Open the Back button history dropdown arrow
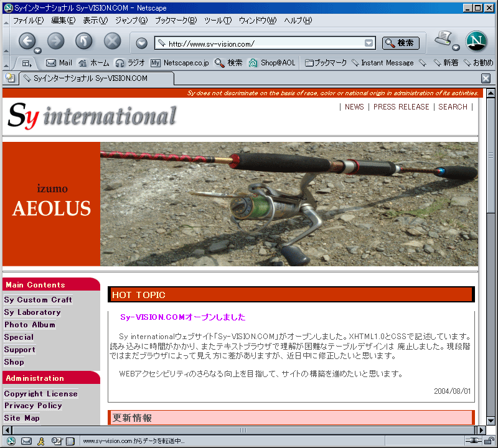This screenshot has height=448, width=498. point(38,50)
